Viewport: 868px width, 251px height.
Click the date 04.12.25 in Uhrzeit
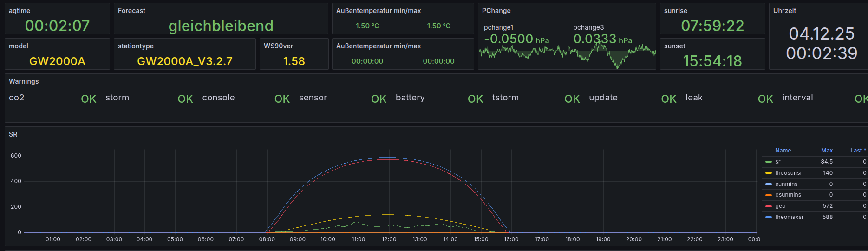[822, 33]
